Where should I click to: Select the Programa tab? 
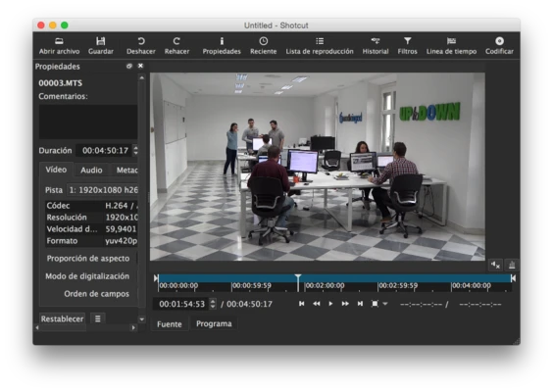coord(214,324)
